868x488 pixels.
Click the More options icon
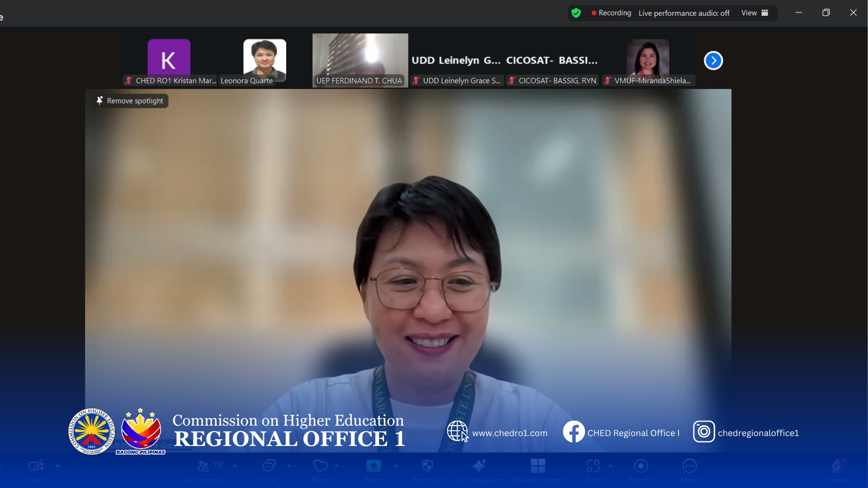click(x=689, y=466)
